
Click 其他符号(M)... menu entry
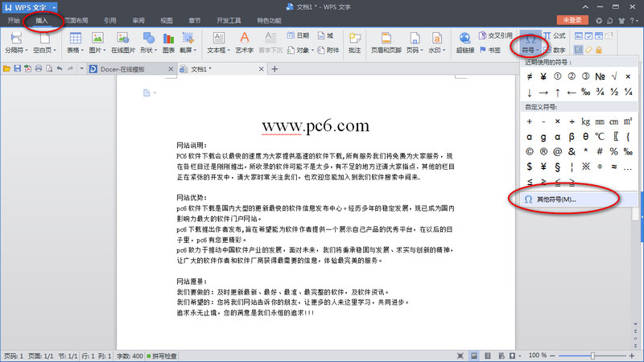click(x=556, y=199)
